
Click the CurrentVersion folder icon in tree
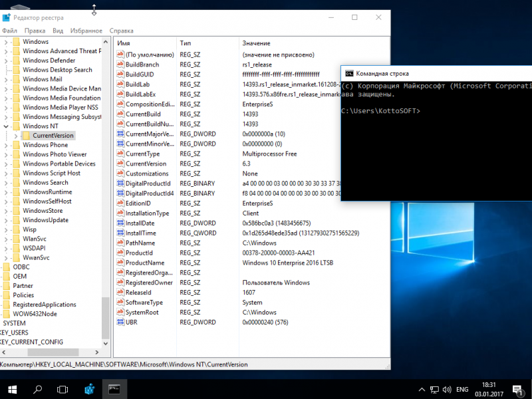26,136
